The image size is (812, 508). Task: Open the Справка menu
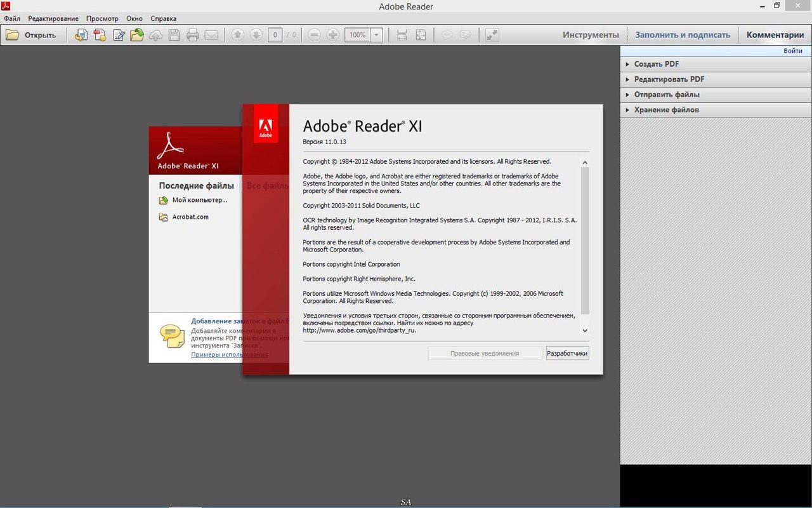click(164, 18)
